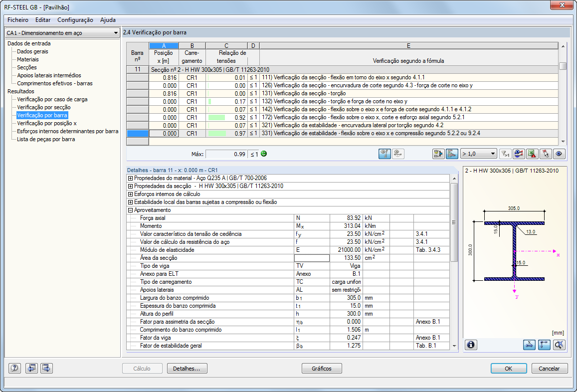
Task: Click the Excel export icon
Action: [533, 154]
